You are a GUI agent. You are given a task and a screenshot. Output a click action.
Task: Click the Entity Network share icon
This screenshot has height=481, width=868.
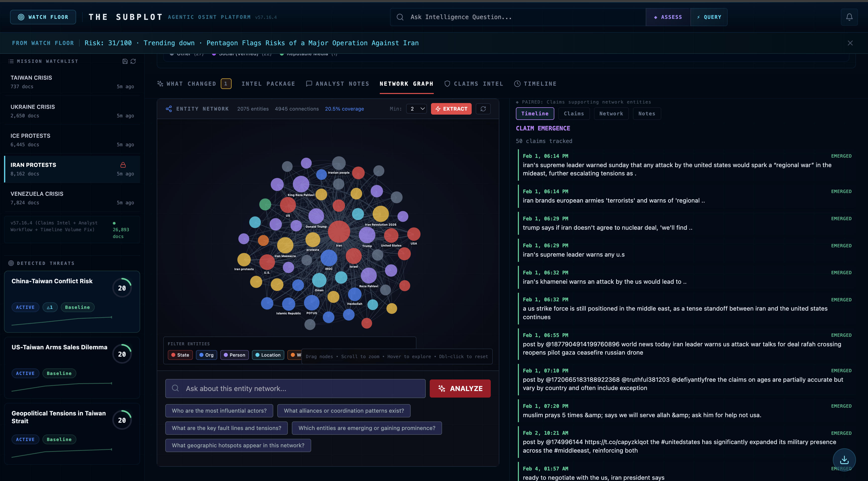click(169, 109)
